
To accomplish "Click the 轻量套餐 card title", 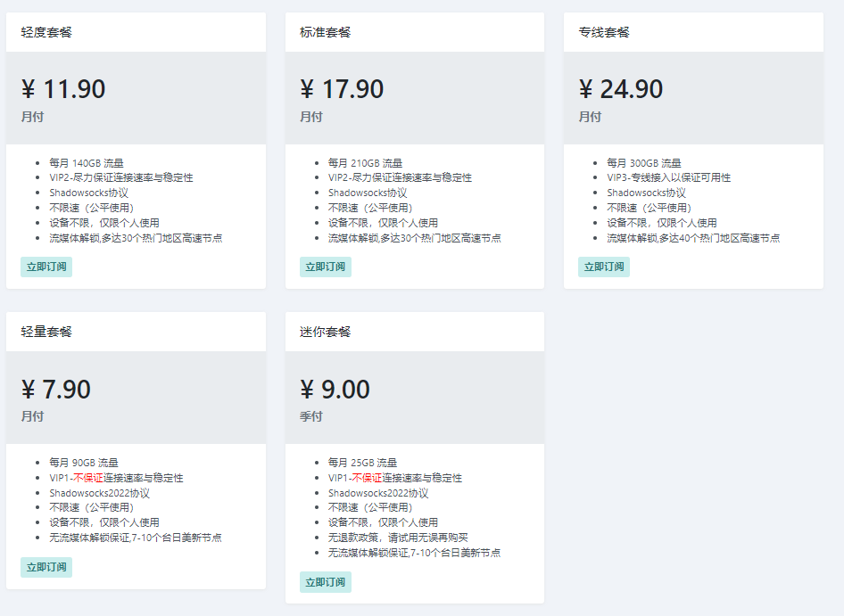I will pos(46,332).
